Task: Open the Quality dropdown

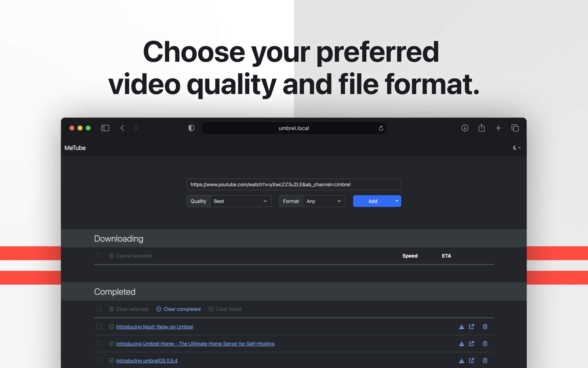Action: tap(241, 201)
